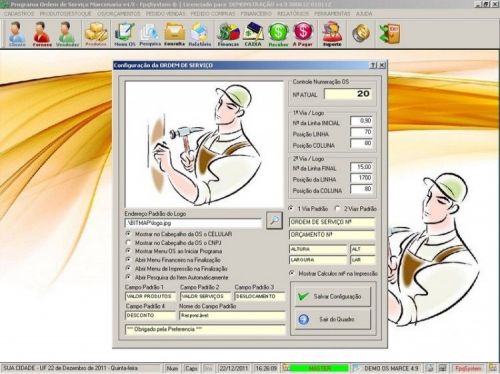
Task: Open the Cliente toolbar icon
Action: coord(17,34)
